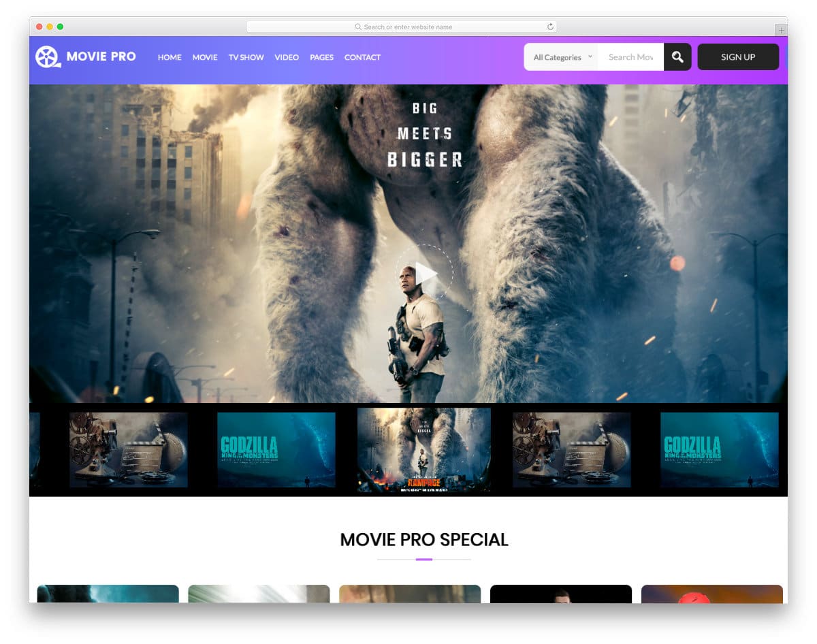Open the CONTACT menu item

coord(362,57)
